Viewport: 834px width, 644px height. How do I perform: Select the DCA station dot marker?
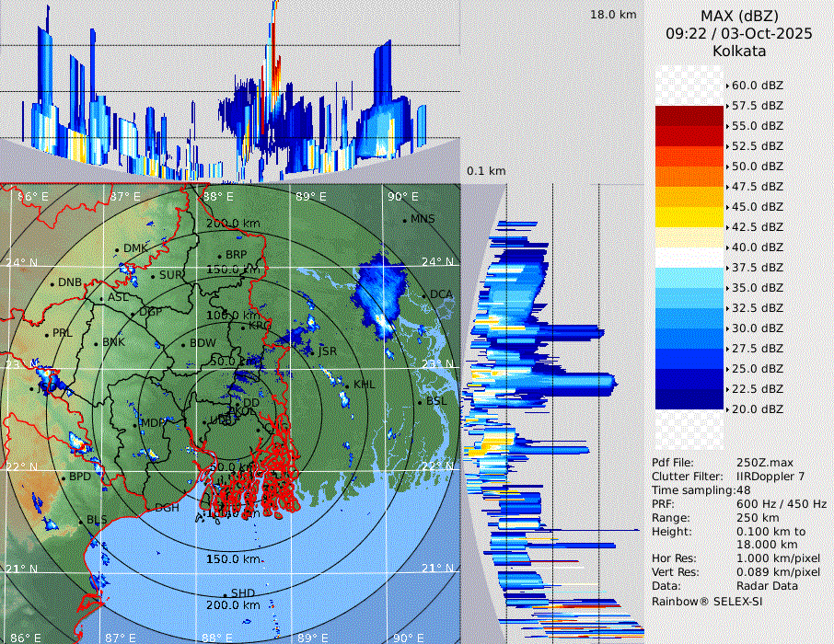425,295
